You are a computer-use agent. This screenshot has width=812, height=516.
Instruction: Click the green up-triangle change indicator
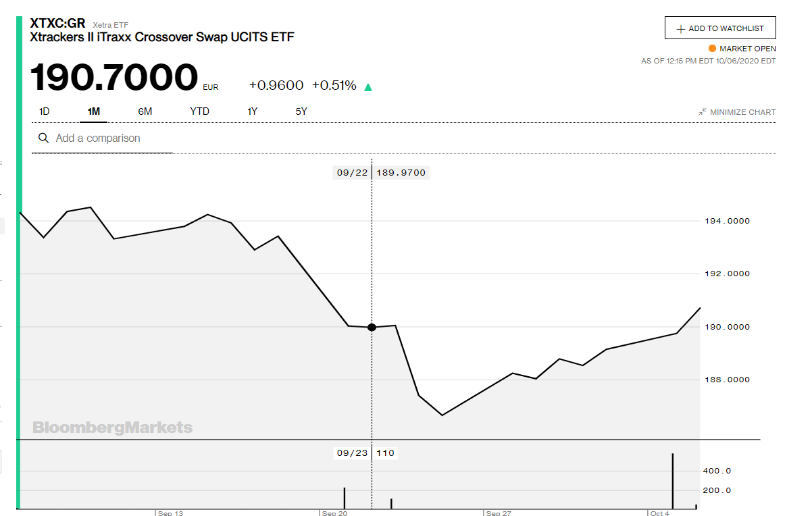point(368,86)
